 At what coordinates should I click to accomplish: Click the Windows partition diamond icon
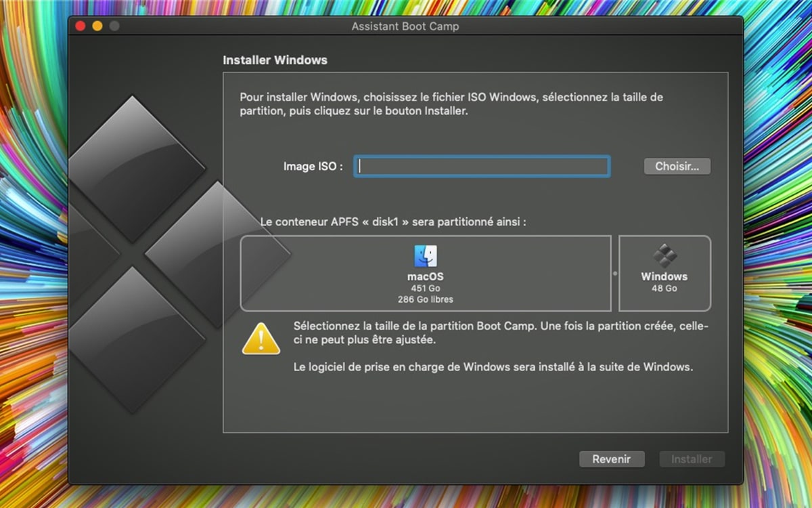pyautogui.click(x=665, y=255)
